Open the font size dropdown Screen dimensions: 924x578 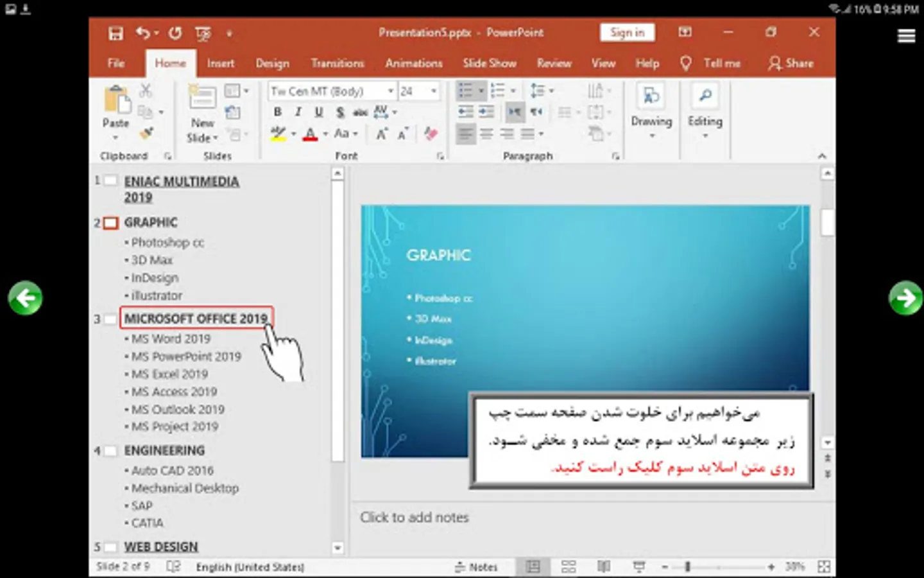click(x=434, y=91)
